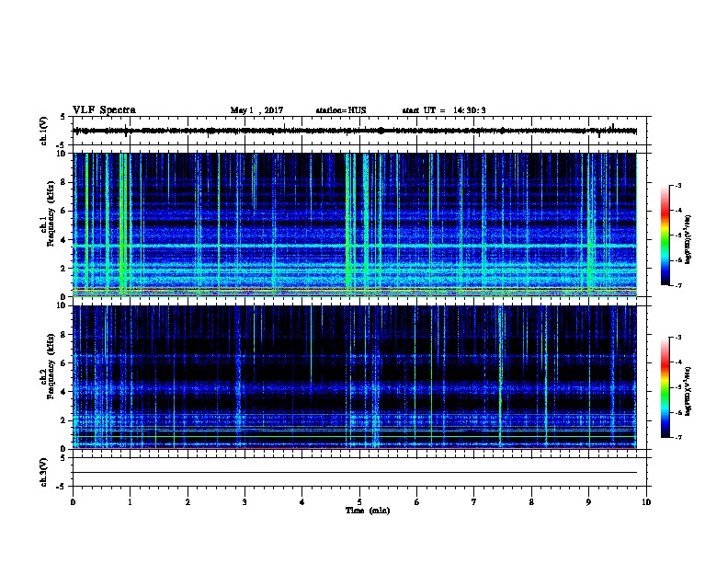Image resolution: width=728 pixels, height=563 pixels.
Task: Click the time axis tick label "2"
Action: coord(188,502)
